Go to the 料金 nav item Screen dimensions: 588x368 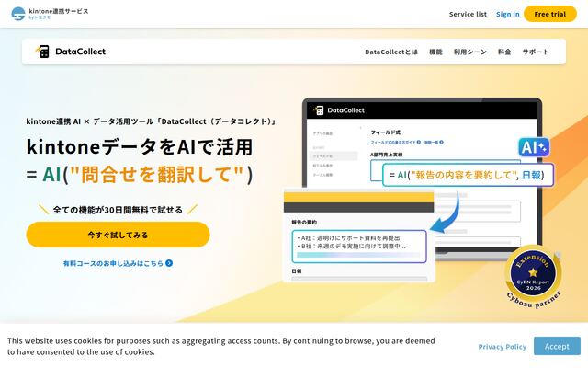[x=504, y=52]
